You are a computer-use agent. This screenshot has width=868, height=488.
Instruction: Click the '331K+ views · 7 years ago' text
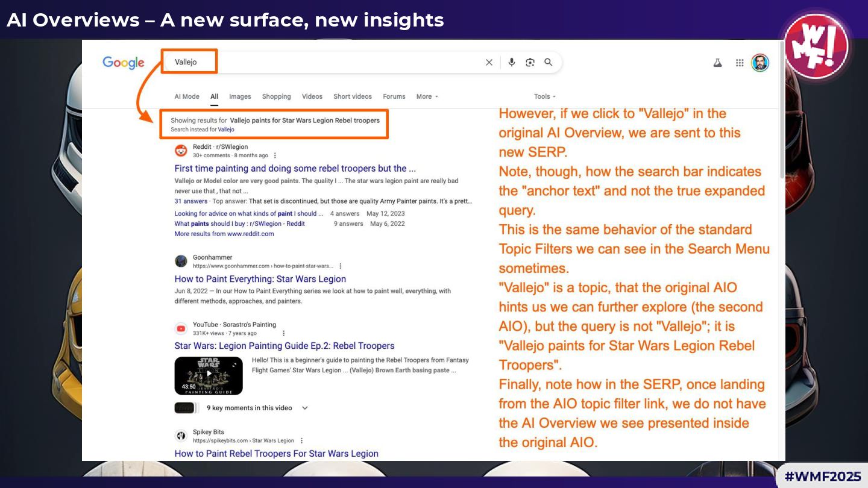coord(225,333)
